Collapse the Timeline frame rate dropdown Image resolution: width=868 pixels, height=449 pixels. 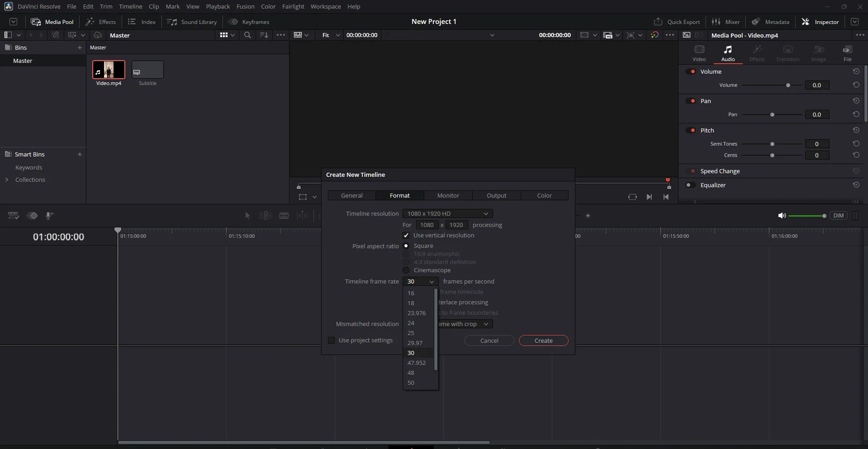pyautogui.click(x=420, y=281)
